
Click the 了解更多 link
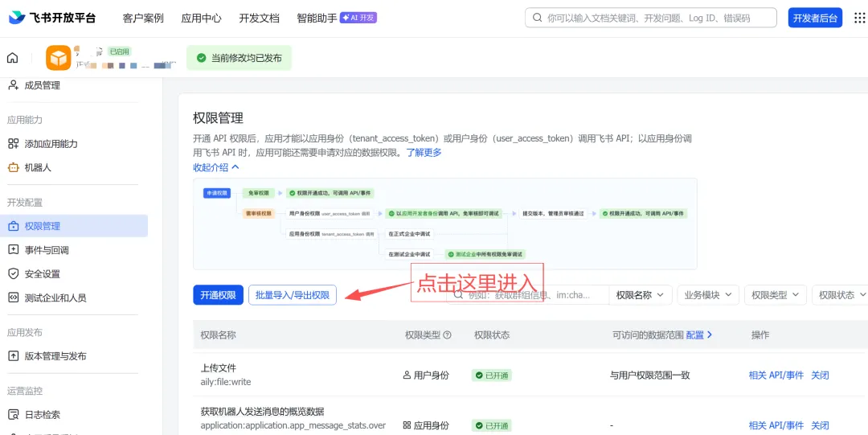[x=424, y=153]
